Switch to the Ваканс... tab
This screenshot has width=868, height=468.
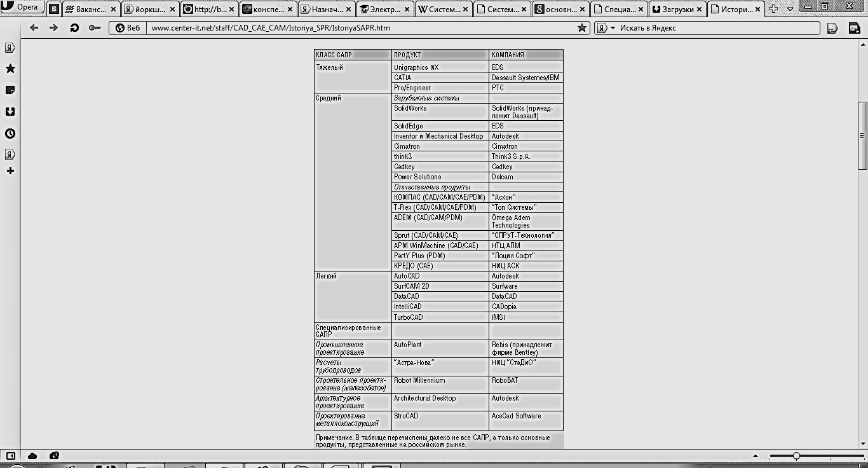91,10
